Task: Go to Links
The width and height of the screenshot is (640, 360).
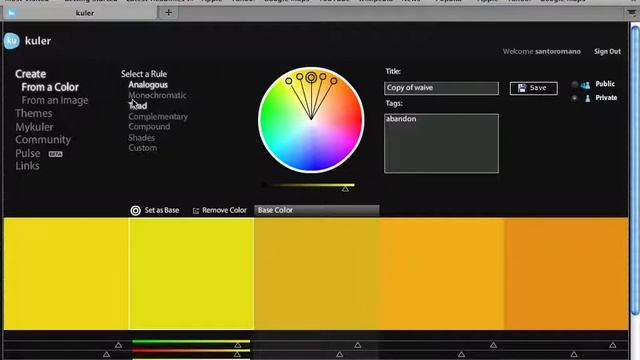Action: [x=27, y=166]
